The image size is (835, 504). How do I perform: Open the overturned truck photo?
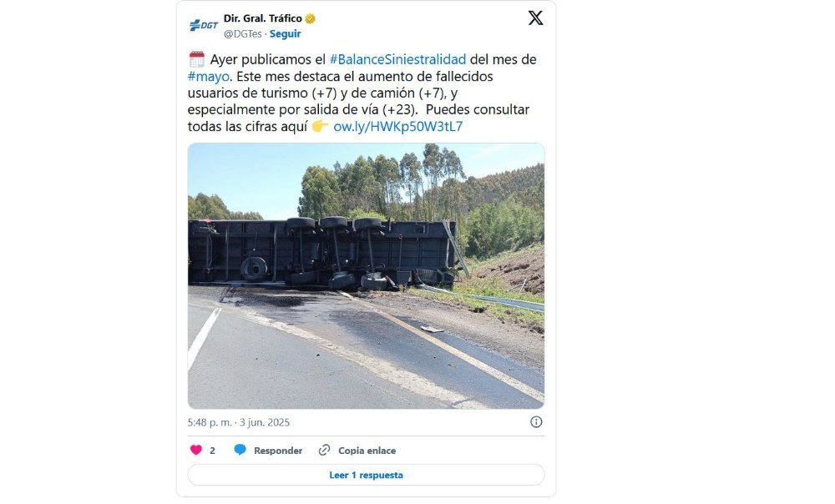(366, 275)
